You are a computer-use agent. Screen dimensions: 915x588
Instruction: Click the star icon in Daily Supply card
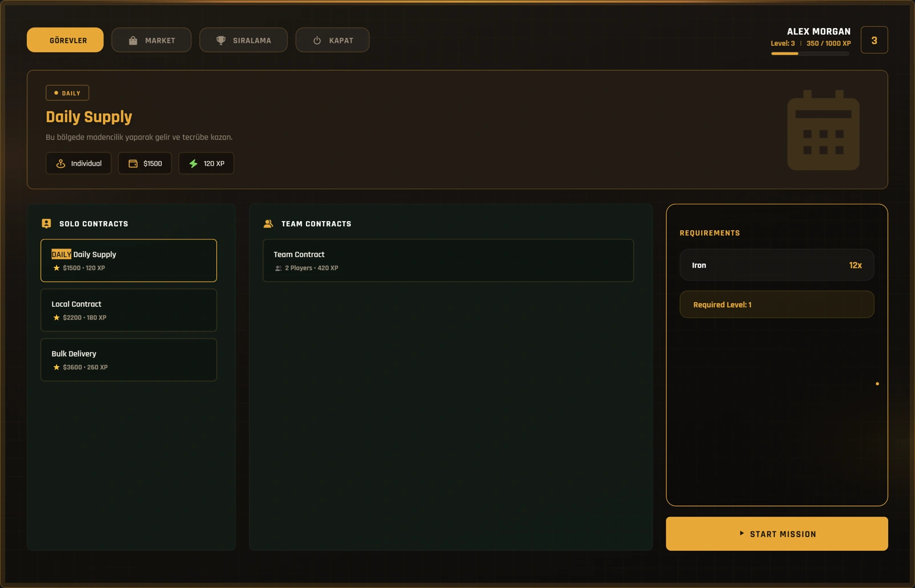coord(56,268)
